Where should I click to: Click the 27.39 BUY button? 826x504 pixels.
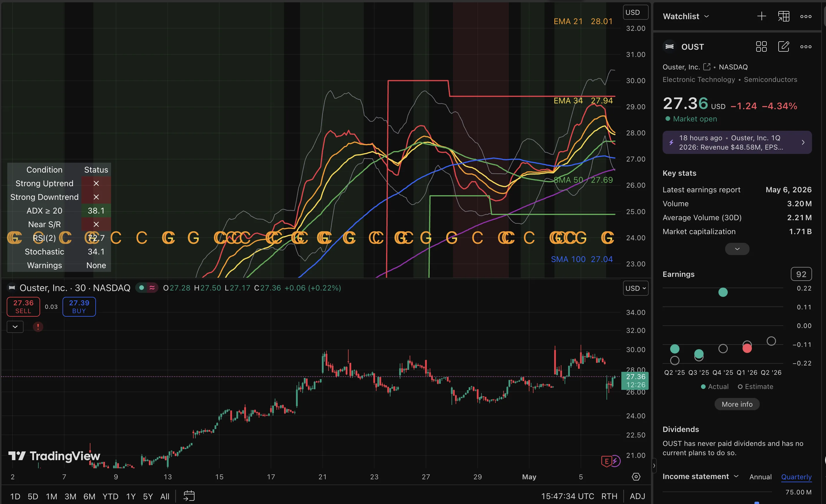79,306
